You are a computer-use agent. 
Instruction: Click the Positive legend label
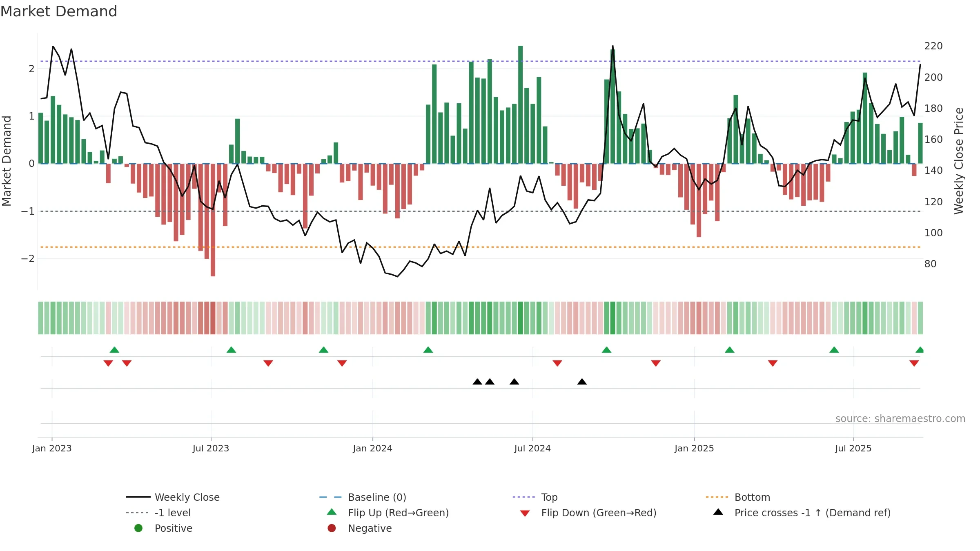pyautogui.click(x=174, y=528)
